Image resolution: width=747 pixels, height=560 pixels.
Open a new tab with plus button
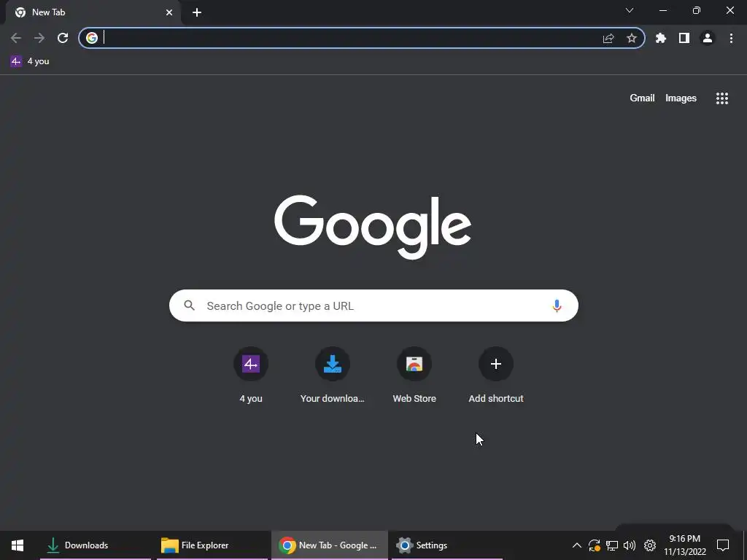coord(197,12)
